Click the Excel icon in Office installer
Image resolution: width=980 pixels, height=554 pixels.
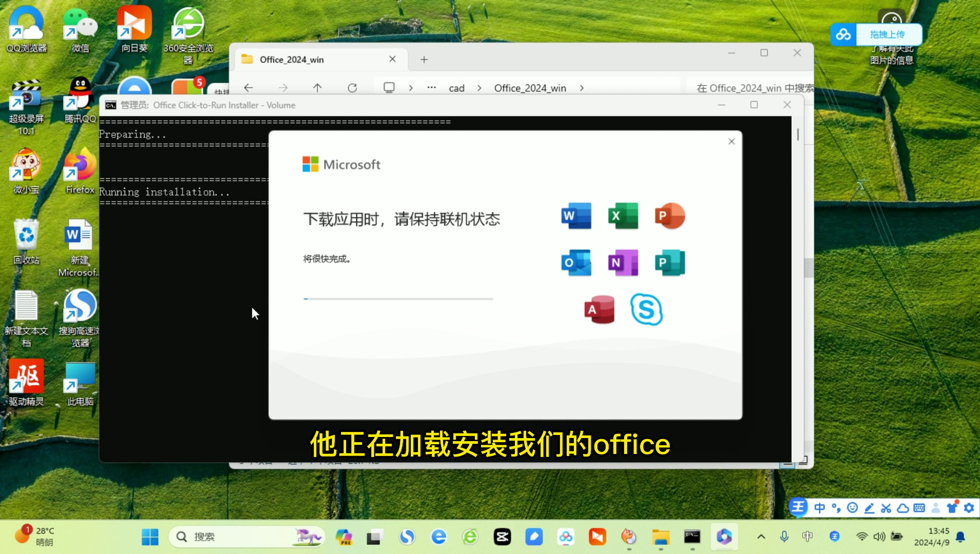point(623,216)
